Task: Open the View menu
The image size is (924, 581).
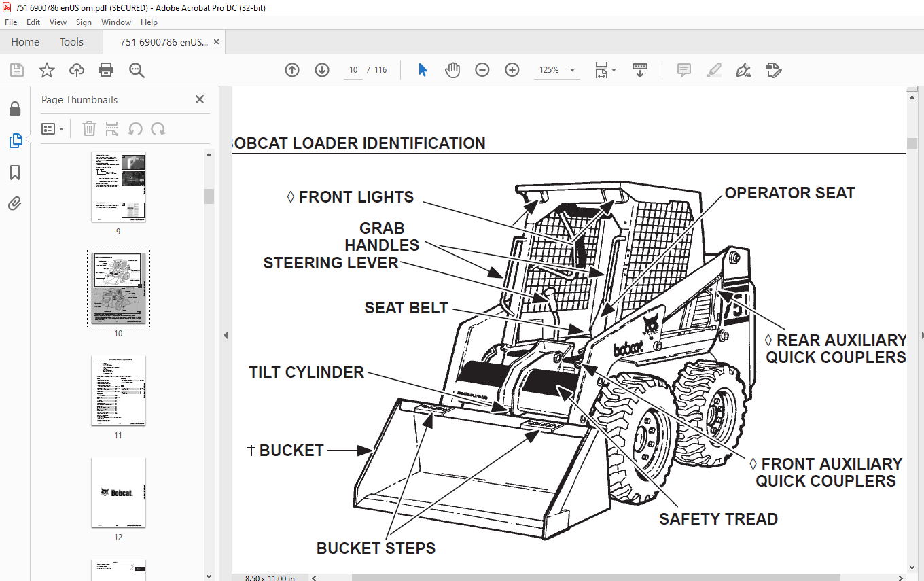Action: point(58,22)
